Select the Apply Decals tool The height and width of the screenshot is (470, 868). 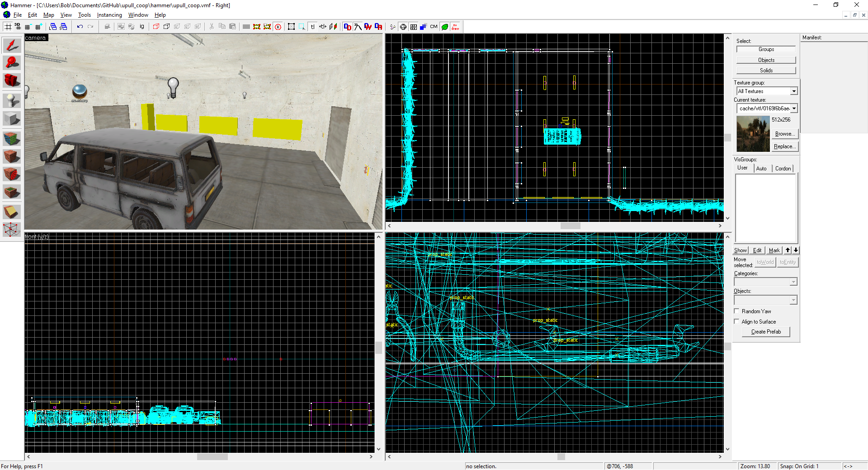[12, 174]
